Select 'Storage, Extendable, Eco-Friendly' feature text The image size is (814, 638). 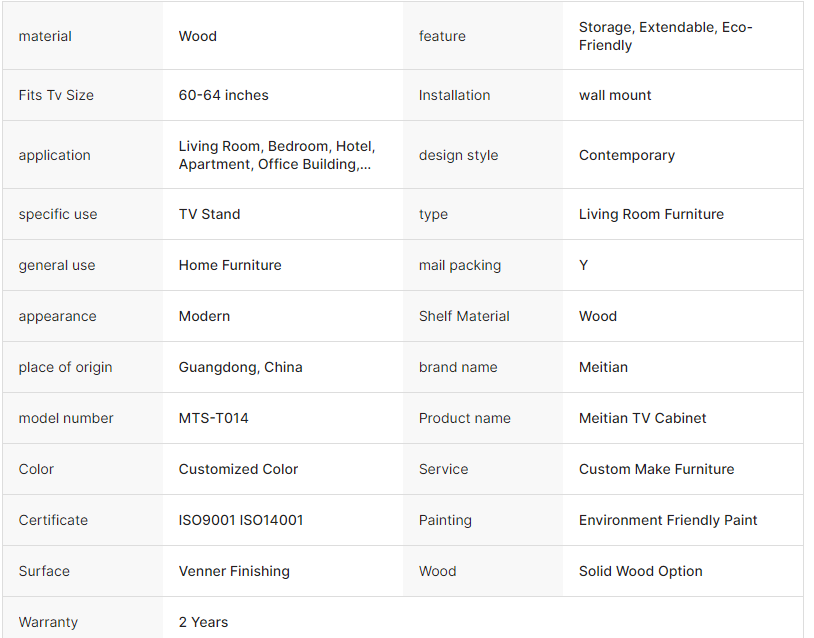tap(665, 36)
